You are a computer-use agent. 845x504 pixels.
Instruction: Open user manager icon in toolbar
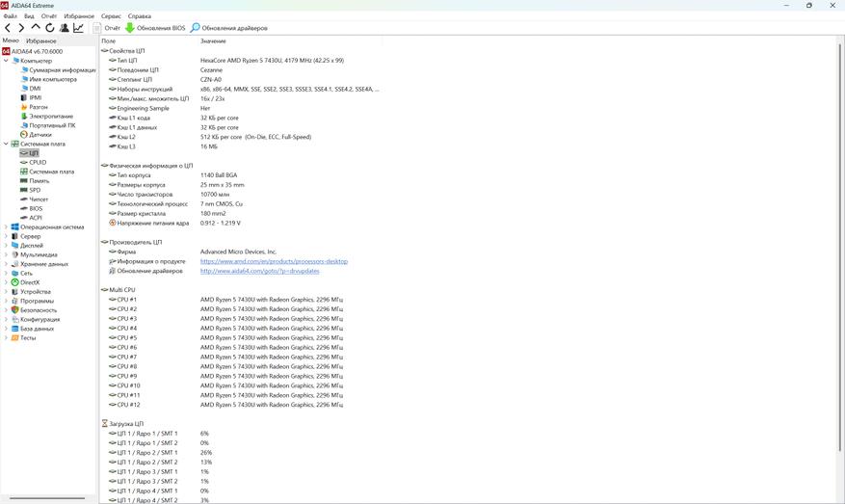tap(65, 28)
